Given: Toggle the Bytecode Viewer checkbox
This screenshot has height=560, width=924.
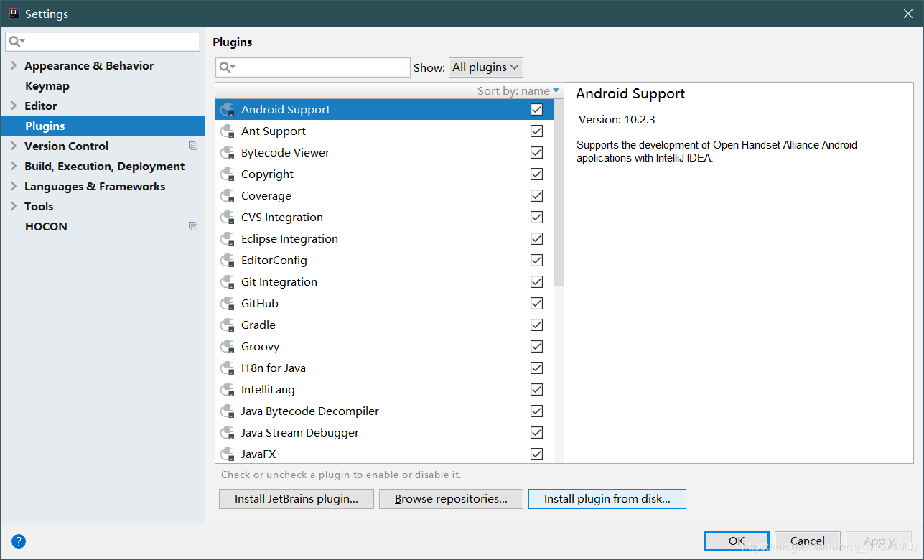Looking at the screenshot, I should tap(536, 153).
